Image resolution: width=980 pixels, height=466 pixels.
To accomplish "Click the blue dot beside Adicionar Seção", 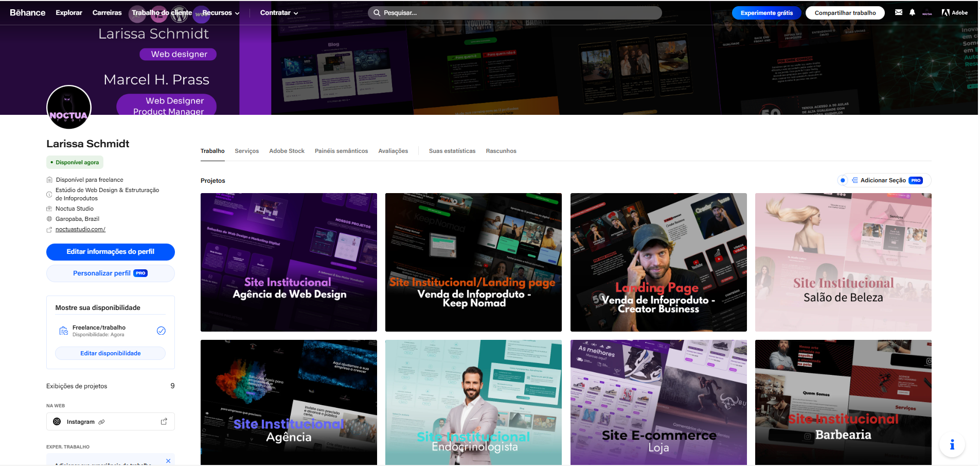I will click(843, 180).
